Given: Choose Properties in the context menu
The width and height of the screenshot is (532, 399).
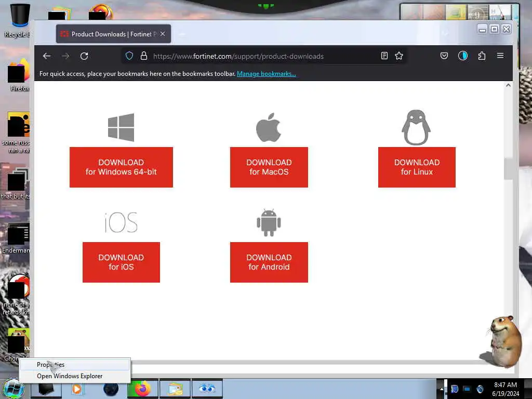Looking at the screenshot, I should click(75, 364).
